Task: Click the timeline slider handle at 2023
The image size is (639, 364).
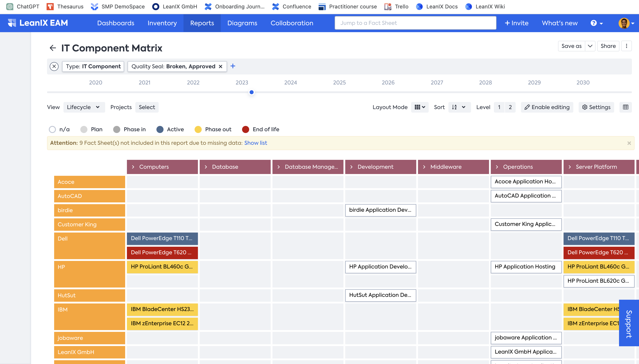Action: pyautogui.click(x=251, y=92)
